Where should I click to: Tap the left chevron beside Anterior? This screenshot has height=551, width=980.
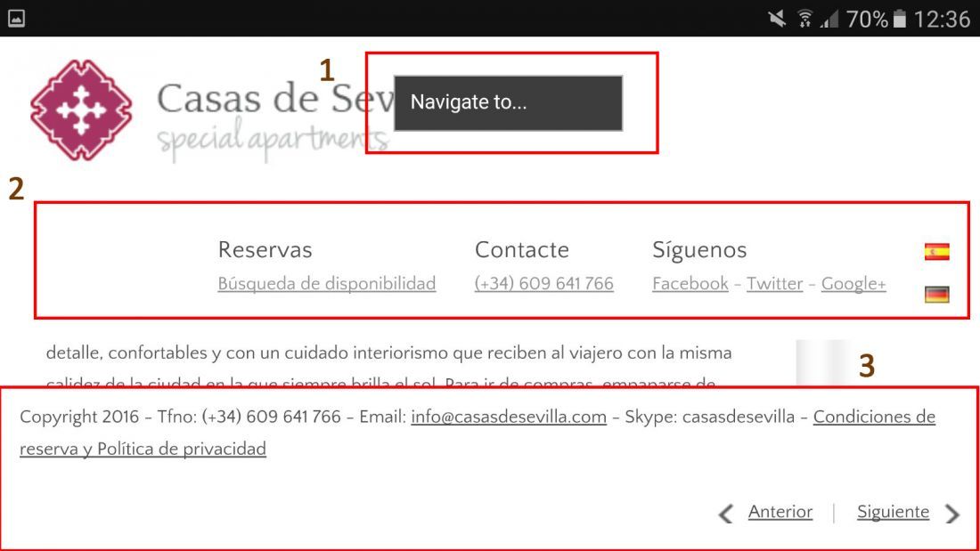tap(725, 514)
